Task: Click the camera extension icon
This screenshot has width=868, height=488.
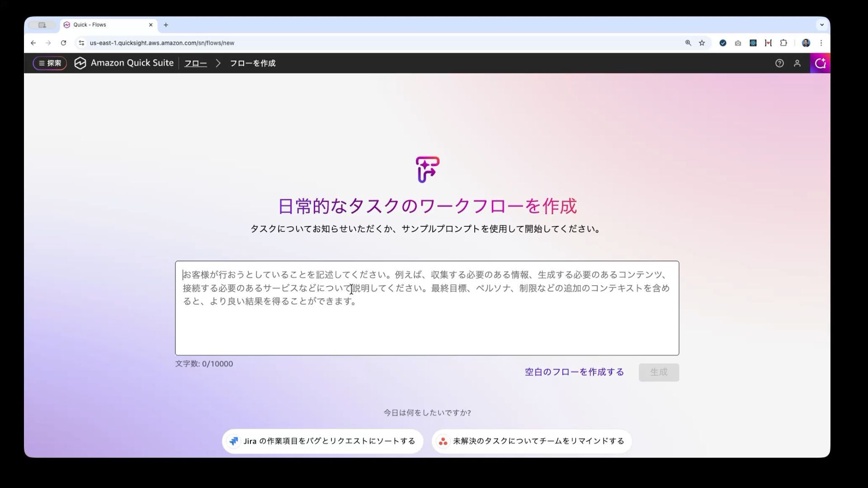Action: click(738, 43)
